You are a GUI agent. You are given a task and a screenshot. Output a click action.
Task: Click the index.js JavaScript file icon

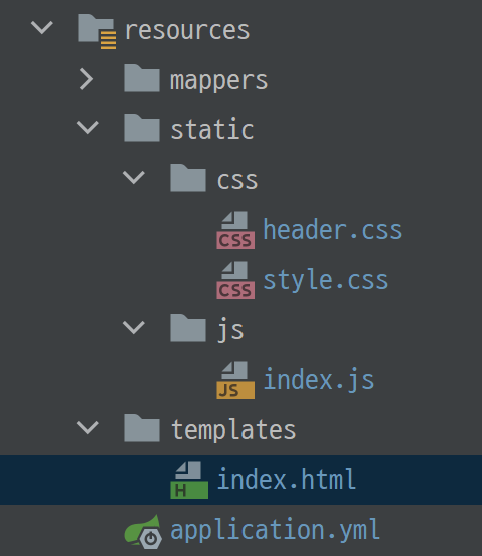tap(236, 380)
